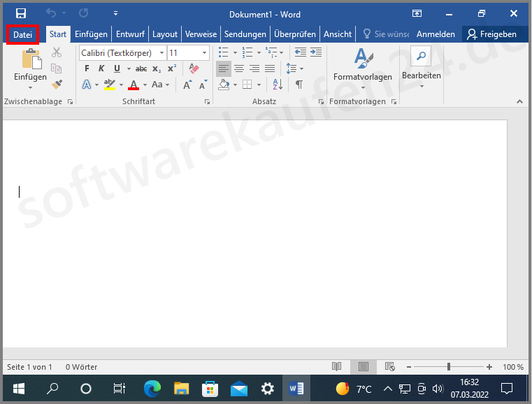Image resolution: width=532 pixels, height=404 pixels.
Task: Click Decrease Font Size icon
Action: (x=203, y=85)
